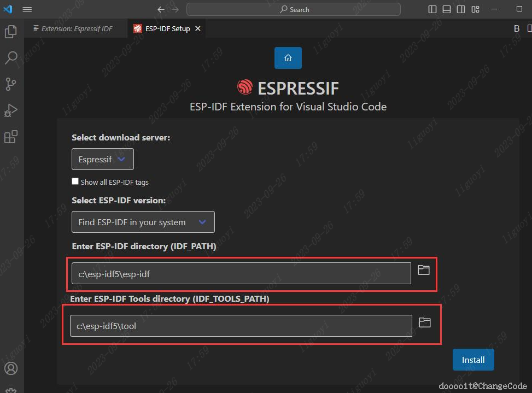This screenshot has height=393, width=532.
Task: Click the Select download server label
Action: [121, 137]
